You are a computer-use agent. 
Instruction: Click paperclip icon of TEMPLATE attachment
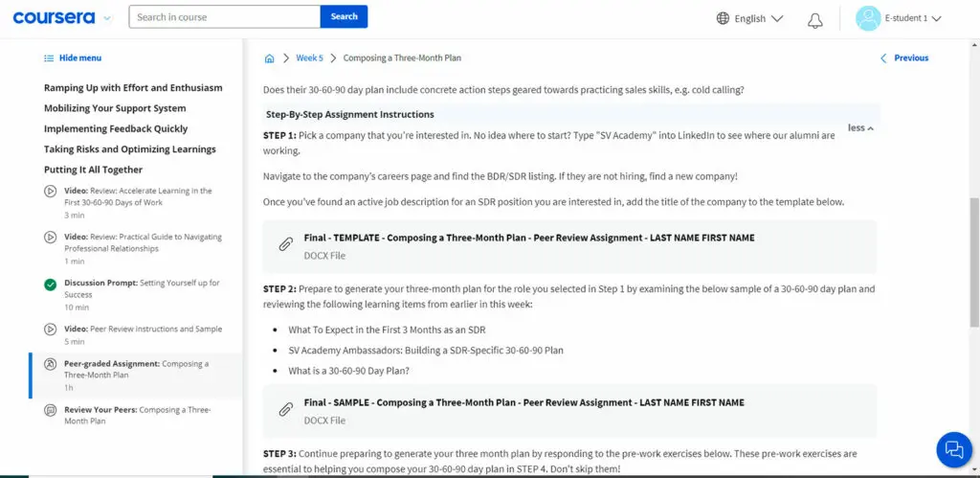point(285,244)
